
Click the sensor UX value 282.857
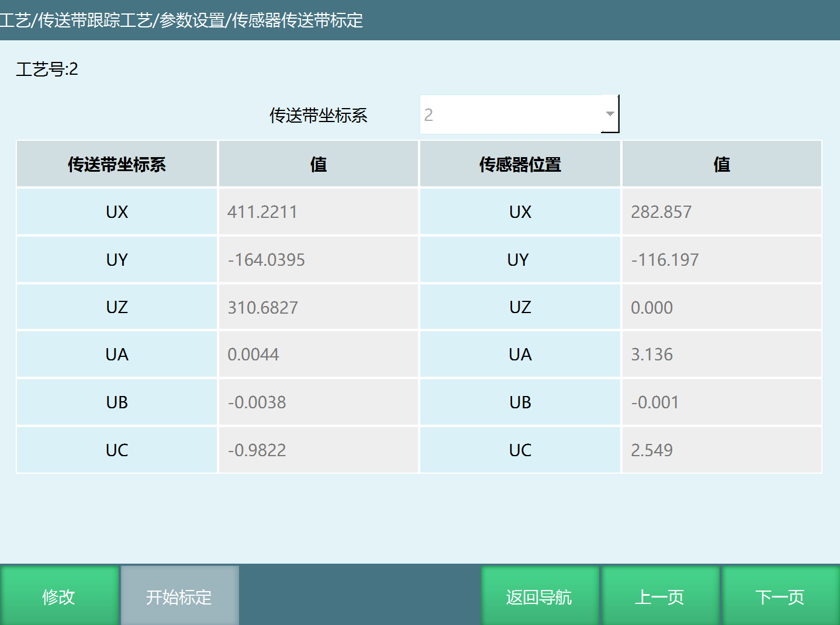pyautogui.click(x=721, y=211)
